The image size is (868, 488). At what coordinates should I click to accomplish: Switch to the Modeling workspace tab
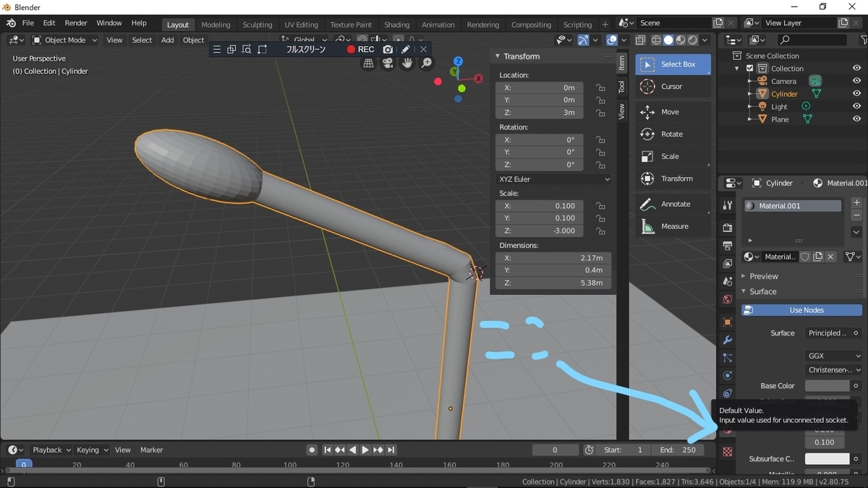(x=216, y=25)
